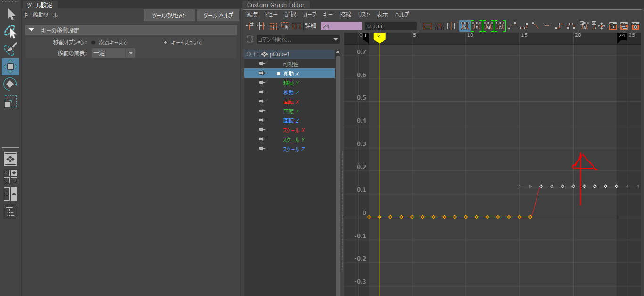Click the icon left of 移動 Y
The height and width of the screenshot is (296, 644).
(262, 83)
